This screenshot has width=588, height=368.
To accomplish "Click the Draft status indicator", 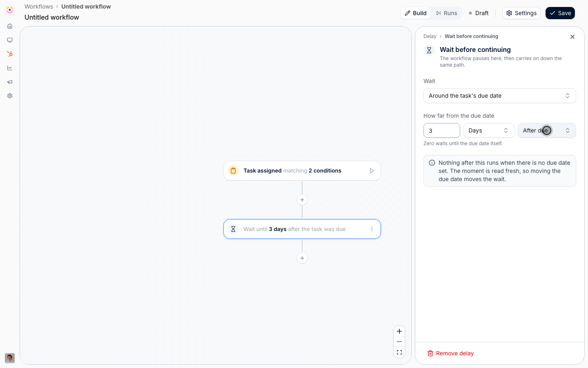I will [x=479, y=13].
